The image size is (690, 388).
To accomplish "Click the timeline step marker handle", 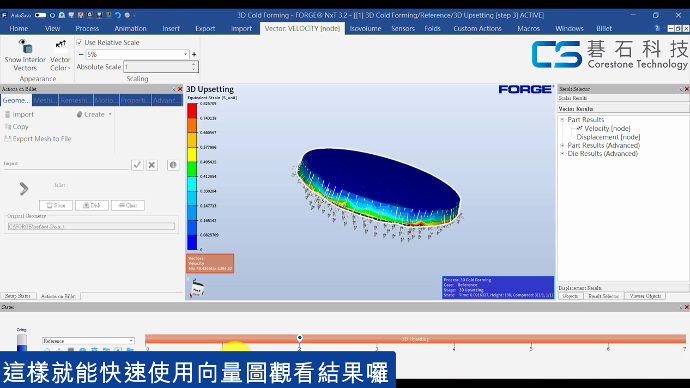I will [300, 338].
